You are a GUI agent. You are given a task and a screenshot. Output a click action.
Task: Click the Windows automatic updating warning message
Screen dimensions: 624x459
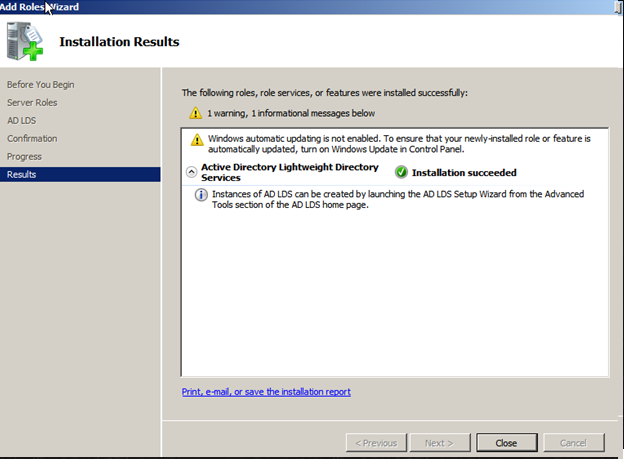pyautogui.click(x=399, y=144)
